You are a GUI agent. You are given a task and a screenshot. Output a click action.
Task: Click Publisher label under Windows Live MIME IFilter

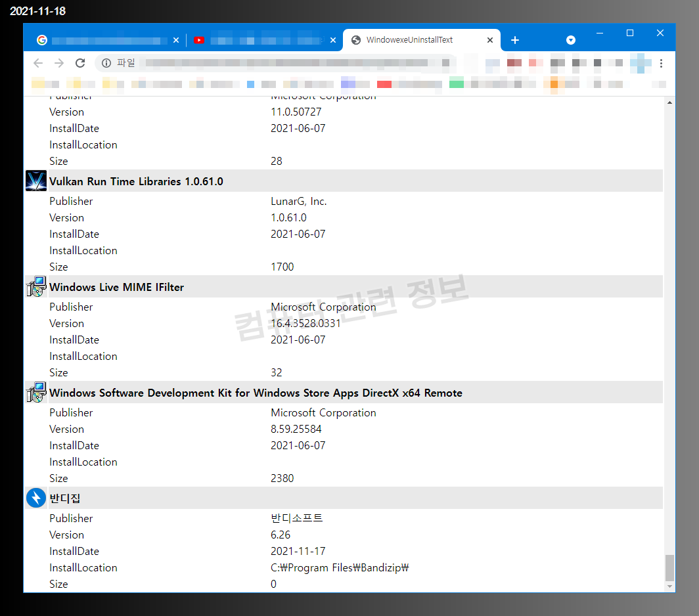(x=72, y=307)
